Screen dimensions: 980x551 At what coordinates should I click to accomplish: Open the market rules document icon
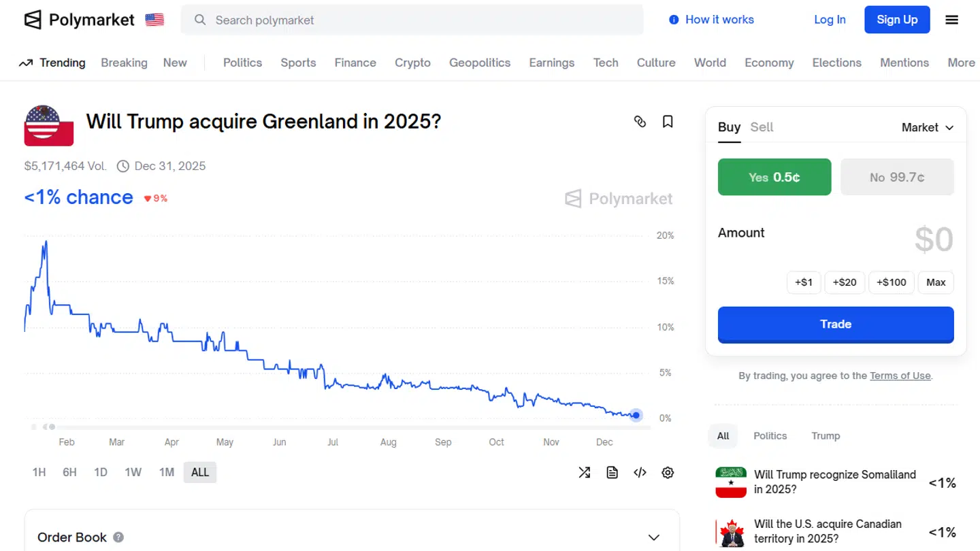coord(612,472)
